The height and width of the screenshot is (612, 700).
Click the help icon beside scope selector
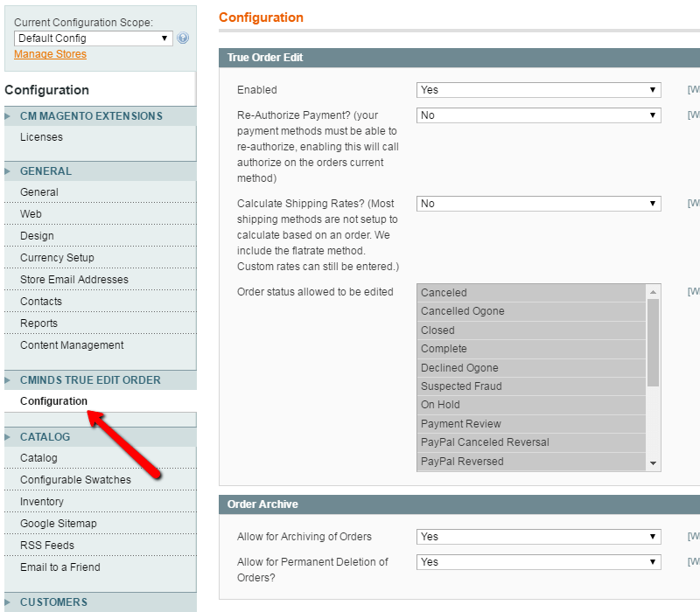183,38
